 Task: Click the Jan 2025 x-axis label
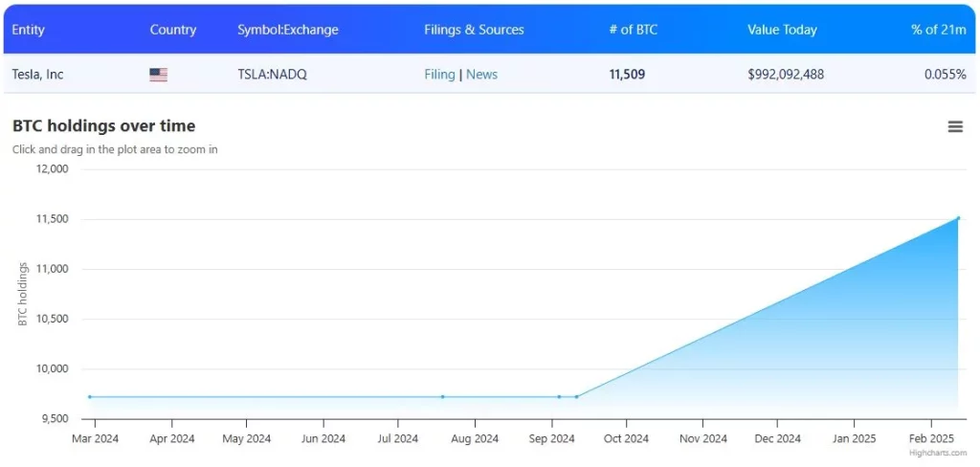[855, 439]
